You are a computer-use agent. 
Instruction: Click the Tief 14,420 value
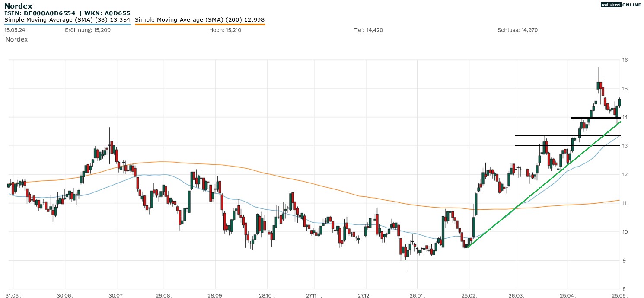[x=368, y=30]
